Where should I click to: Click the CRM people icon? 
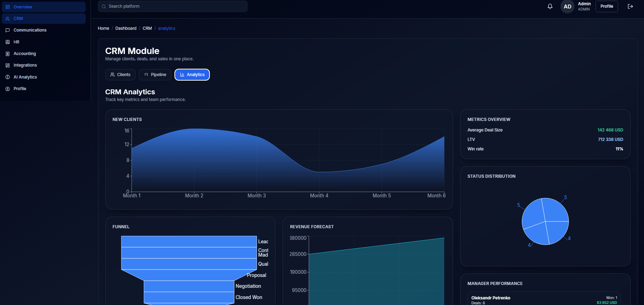[x=8, y=19]
